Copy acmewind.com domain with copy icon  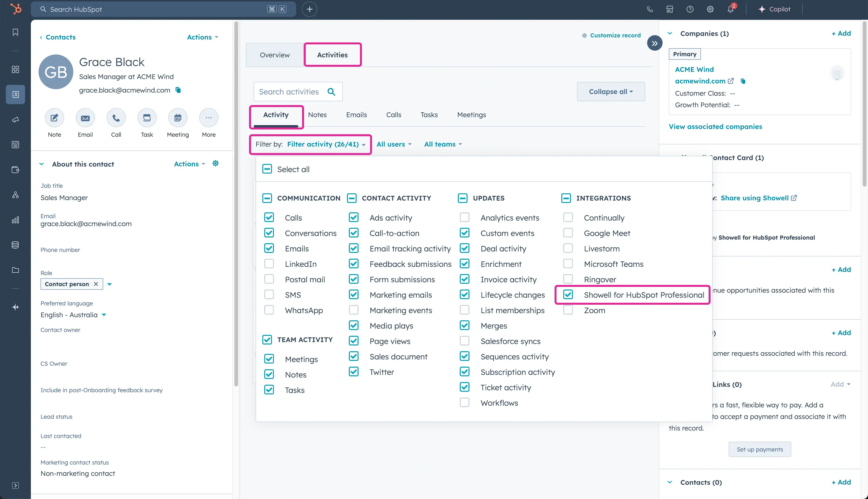pos(743,81)
